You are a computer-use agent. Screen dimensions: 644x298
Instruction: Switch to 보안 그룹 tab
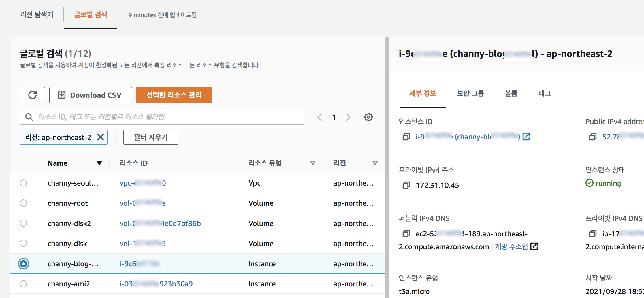[x=470, y=93]
